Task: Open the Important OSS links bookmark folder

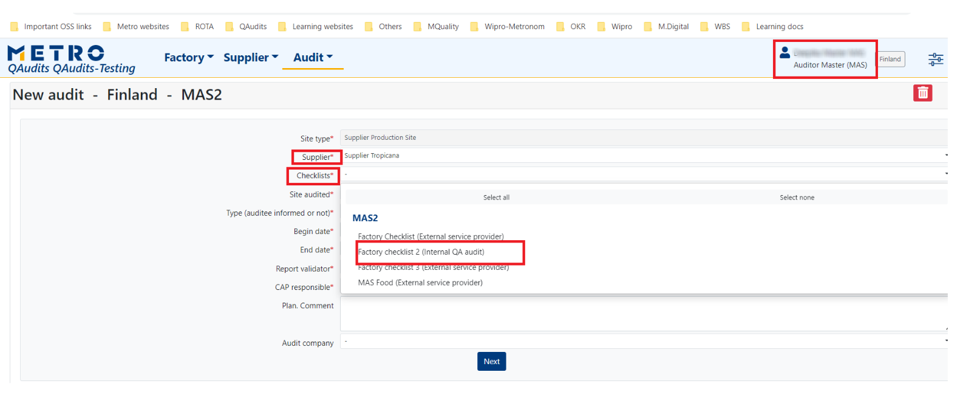Action: [51, 27]
